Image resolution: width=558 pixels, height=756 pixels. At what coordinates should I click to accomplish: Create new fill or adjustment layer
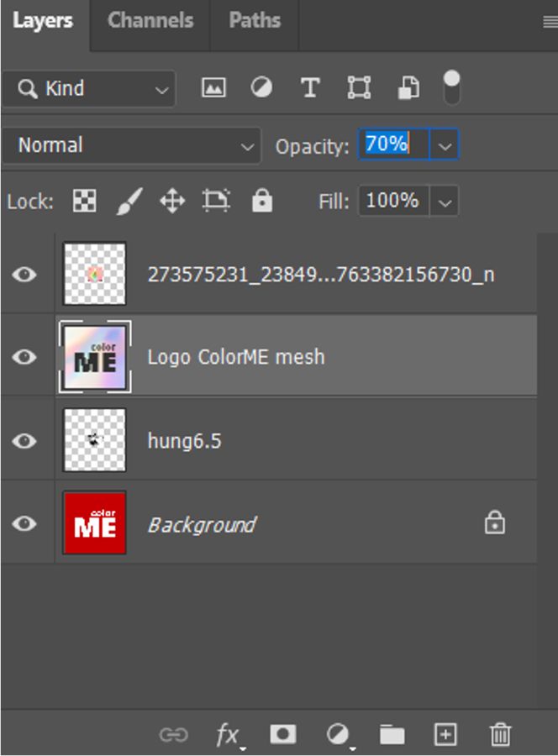pyautogui.click(x=339, y=735)
